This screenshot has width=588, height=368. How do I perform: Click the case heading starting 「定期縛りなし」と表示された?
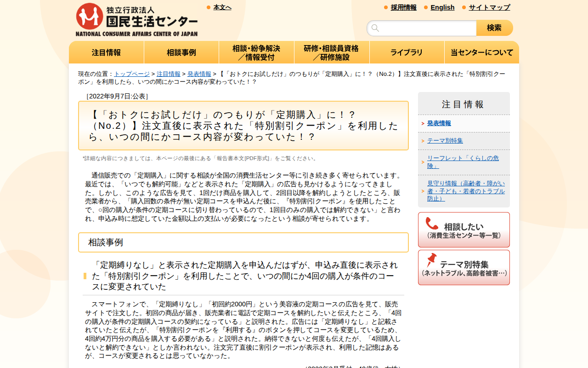click(245, 276)
